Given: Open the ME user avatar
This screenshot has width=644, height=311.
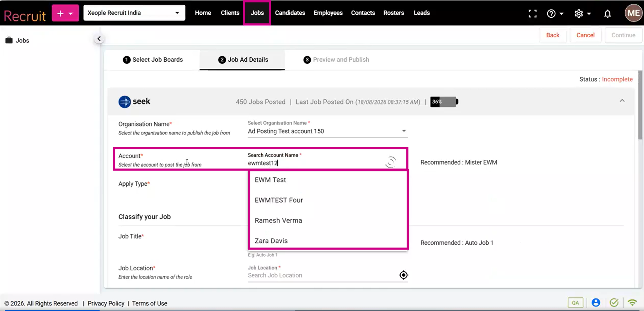Looking at the screenshot, I should coord(633,13).
